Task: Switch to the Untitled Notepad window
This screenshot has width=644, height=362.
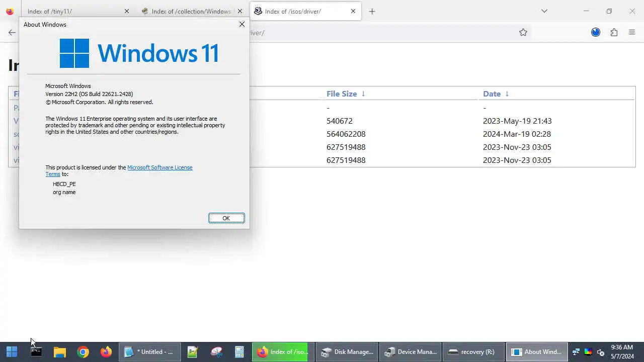Action: [x=150, y=352]
